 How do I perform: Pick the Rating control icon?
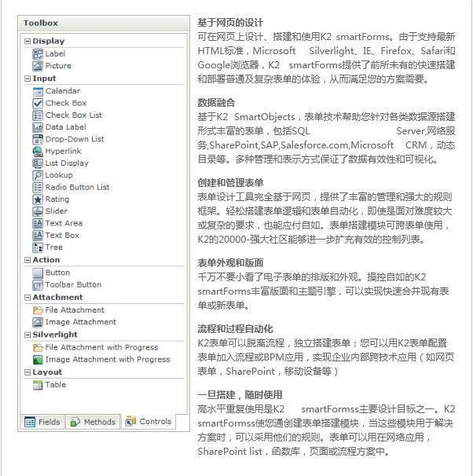[38, 200]
